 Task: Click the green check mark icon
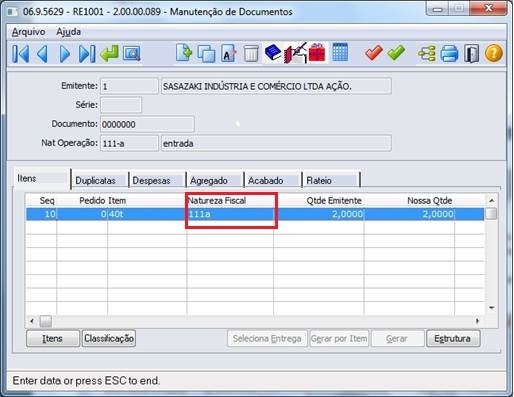point(396,52)
